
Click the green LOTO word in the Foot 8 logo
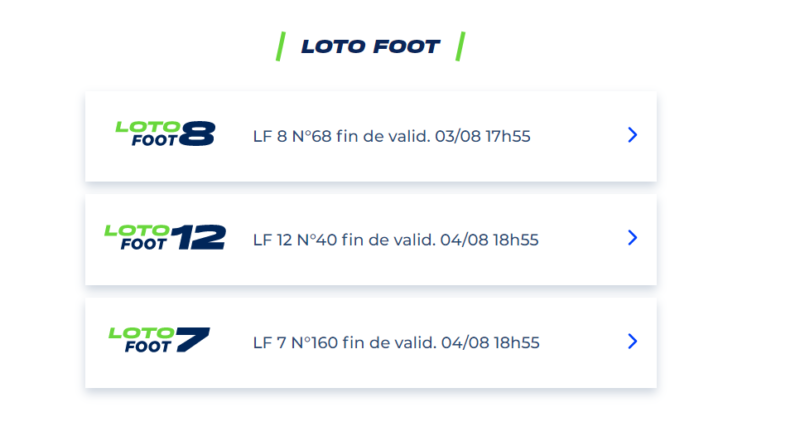point(147,127)
